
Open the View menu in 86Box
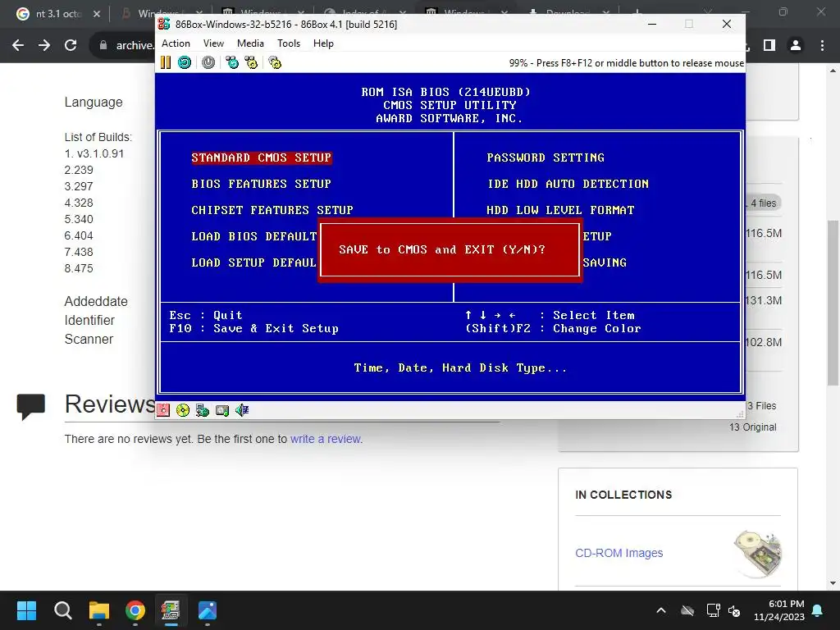213,43
